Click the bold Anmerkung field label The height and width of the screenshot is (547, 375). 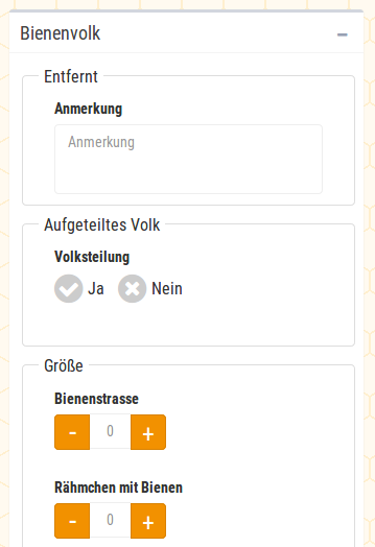point(88,108)
